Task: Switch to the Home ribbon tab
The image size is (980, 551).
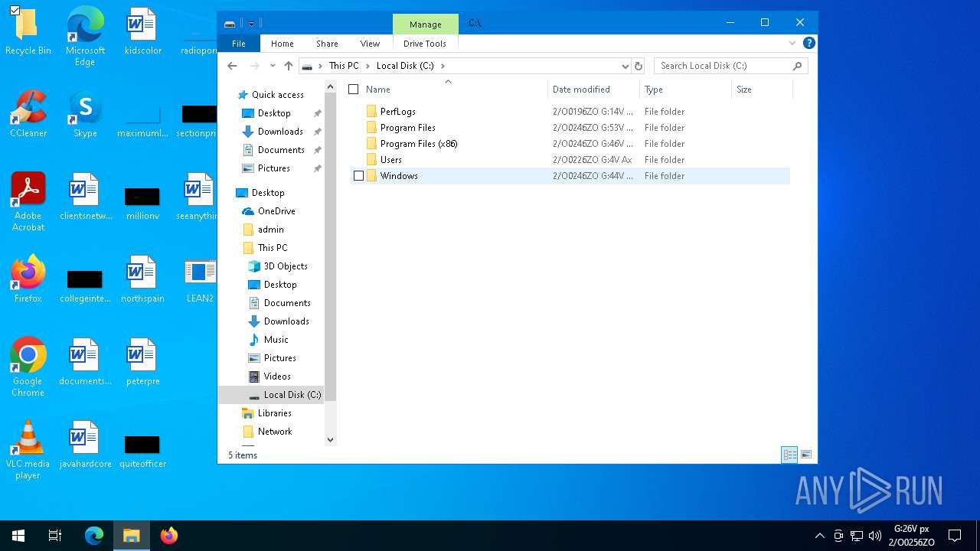Action: [282, 44]
